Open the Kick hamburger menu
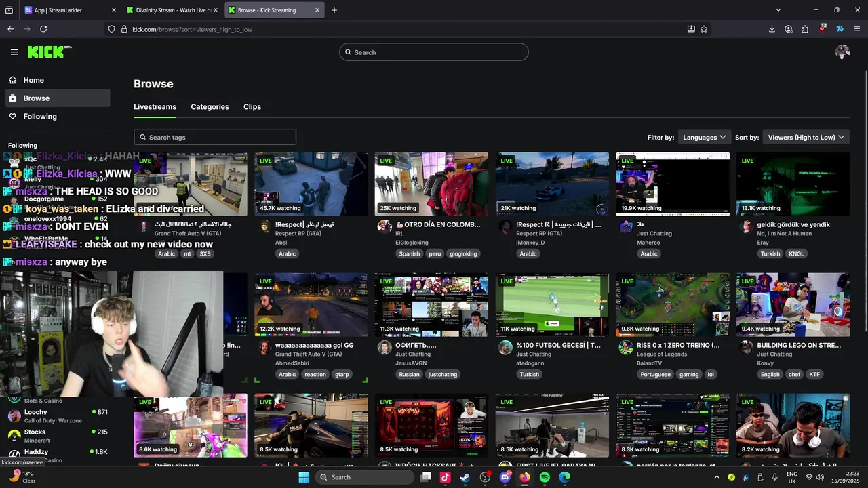The width and height of the screenshot is (868, 488). (x=14, y=52)
